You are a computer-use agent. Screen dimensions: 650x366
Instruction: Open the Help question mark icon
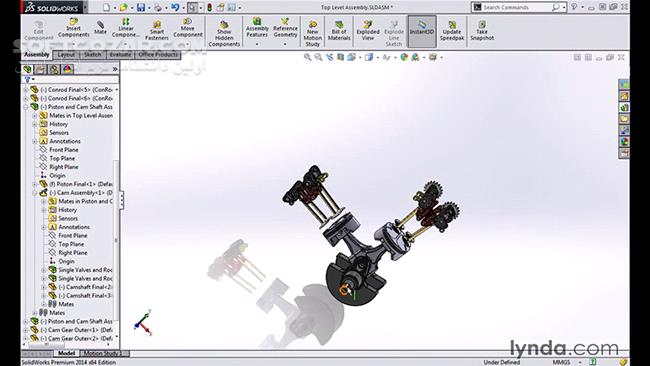point(574,7)
